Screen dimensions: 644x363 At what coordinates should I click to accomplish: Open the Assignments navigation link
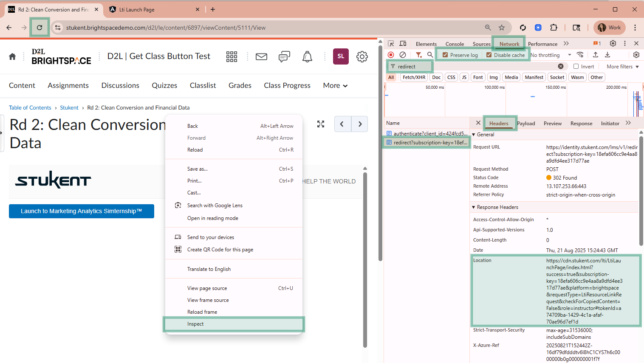(68, 85)
